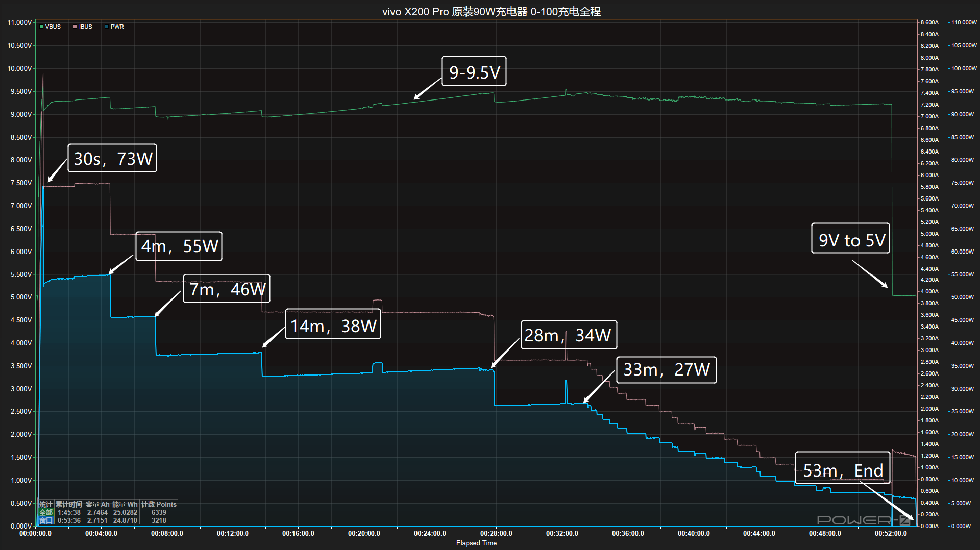
Task: Click the 3218 points count cell
Action: tap(159, 520)
